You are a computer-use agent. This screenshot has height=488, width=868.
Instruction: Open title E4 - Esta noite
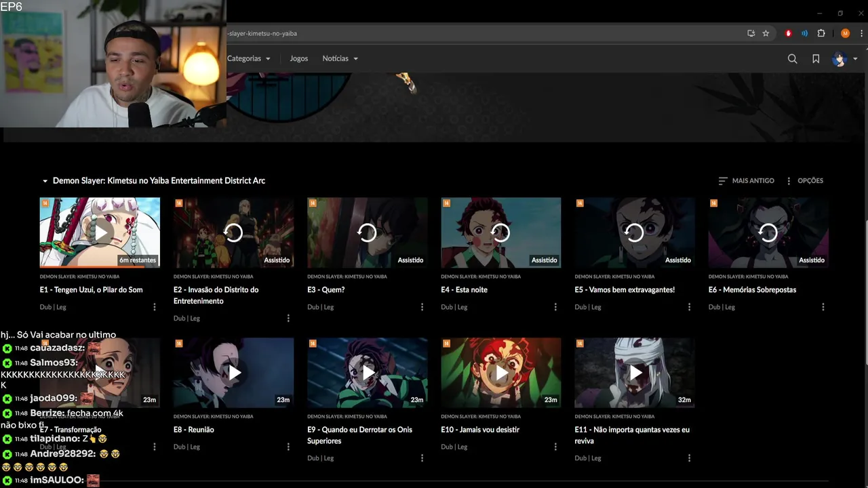pyautogui.click(x=465, y=290)
